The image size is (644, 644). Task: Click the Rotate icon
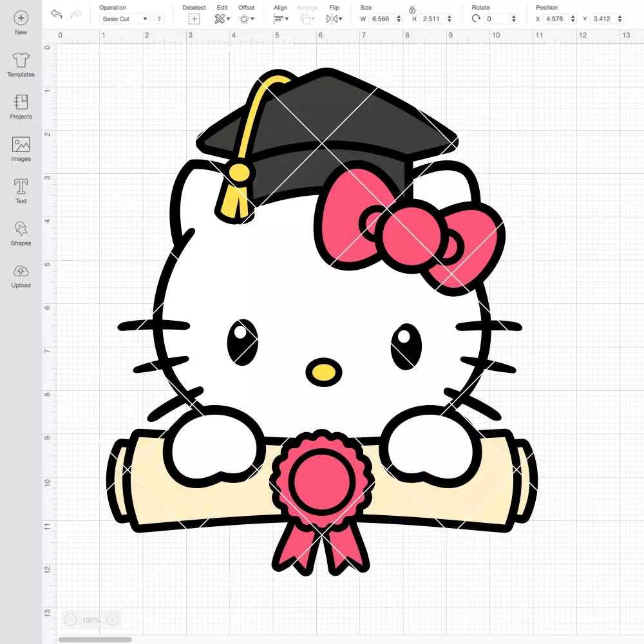[x=476, y=19]
